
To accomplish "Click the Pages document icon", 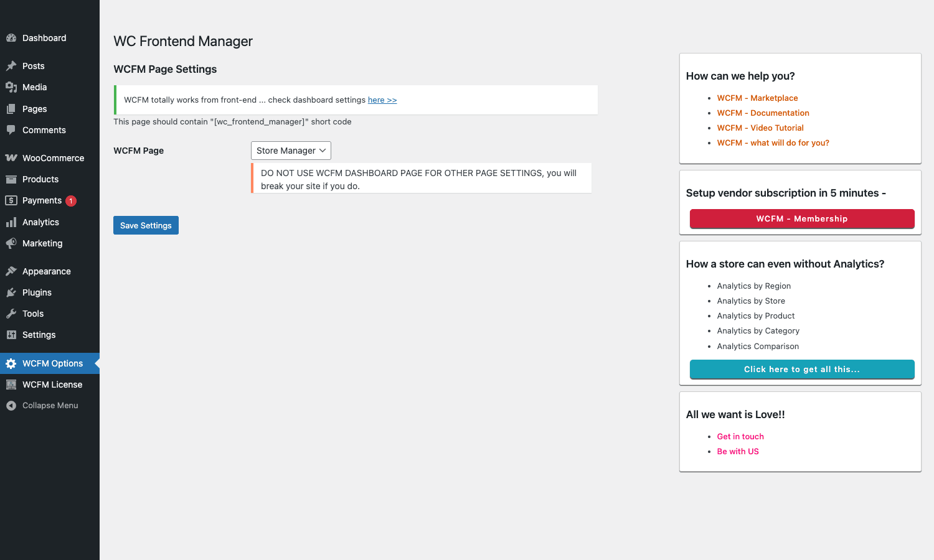I will click(x=11, y=109).
